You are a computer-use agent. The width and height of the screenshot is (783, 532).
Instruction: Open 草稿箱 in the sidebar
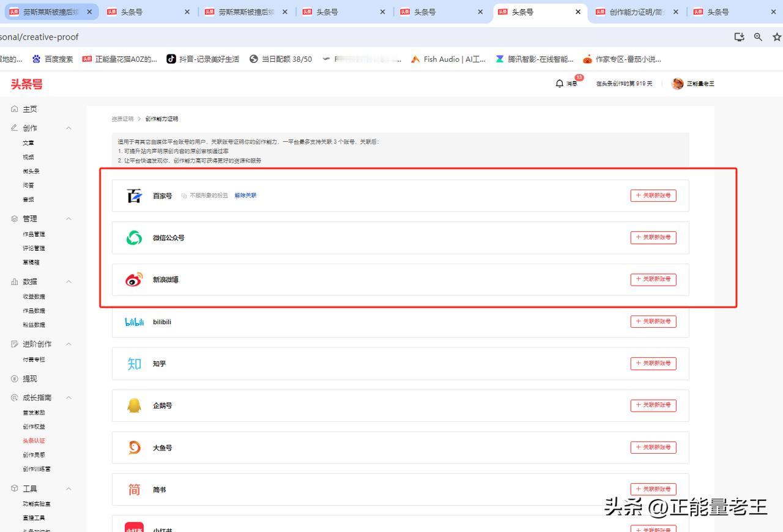[x=31, y=262]
